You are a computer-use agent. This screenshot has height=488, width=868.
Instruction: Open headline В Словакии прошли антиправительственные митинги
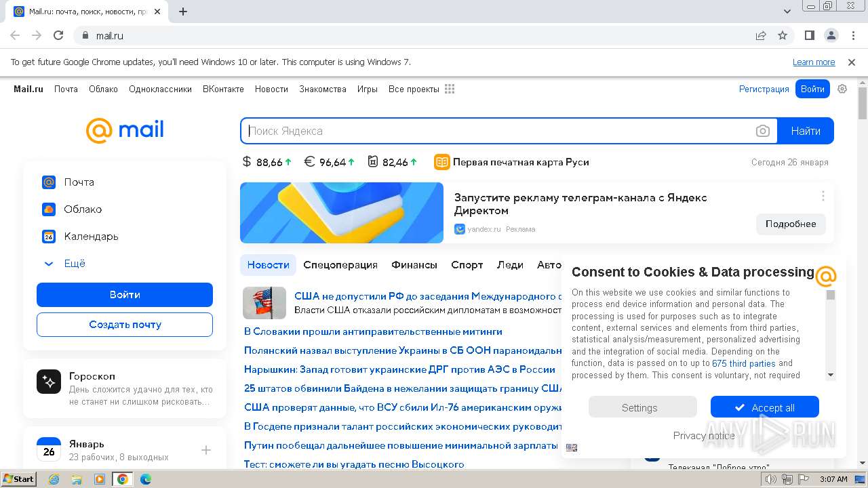pos(373,331)
